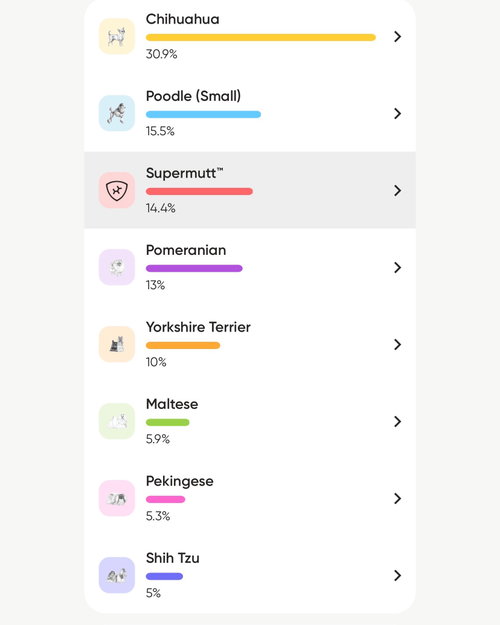The height and width of the screenshot is (625, 500).
Task: Select the Pekingese breed label
Action: 179,482
